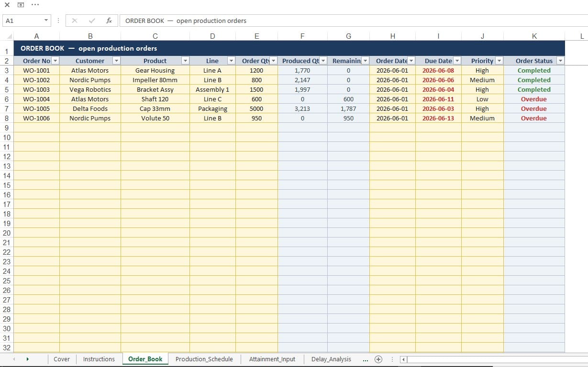The width and height of the screenshot is (588, 367).
Task: Click the formula bar options vertical dots
Action: [x=58, y=21]
